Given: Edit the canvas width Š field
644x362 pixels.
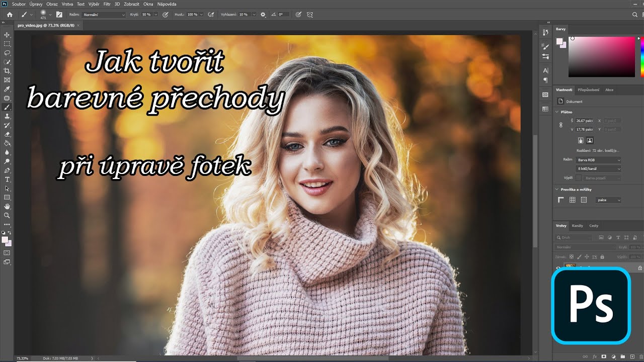Looking at the screenshot, I should (585, 121).
